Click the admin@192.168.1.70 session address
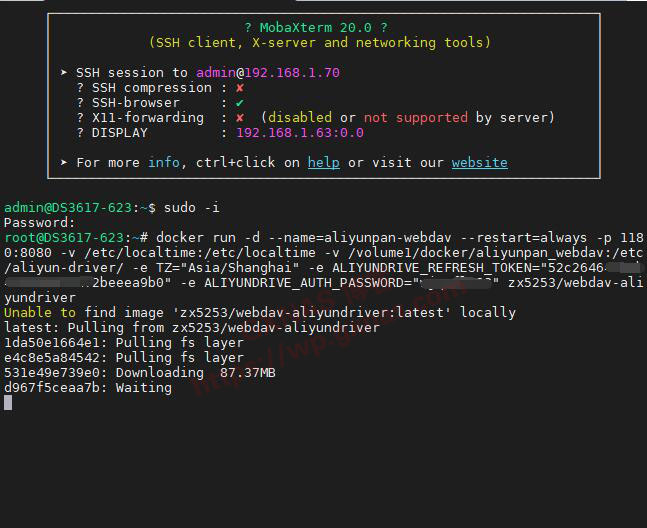Screen dimensions: 647x528 [267, 73]
